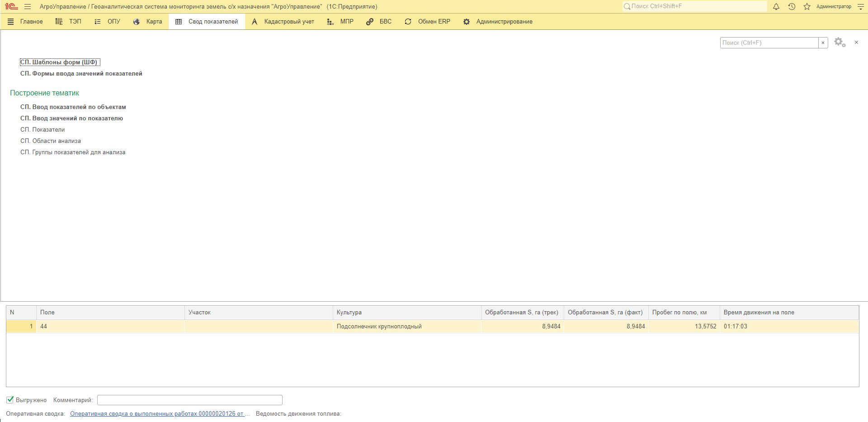Click the БВС link icon
Viewport: 868px width, 422px height.
click(x=370, y=22)
